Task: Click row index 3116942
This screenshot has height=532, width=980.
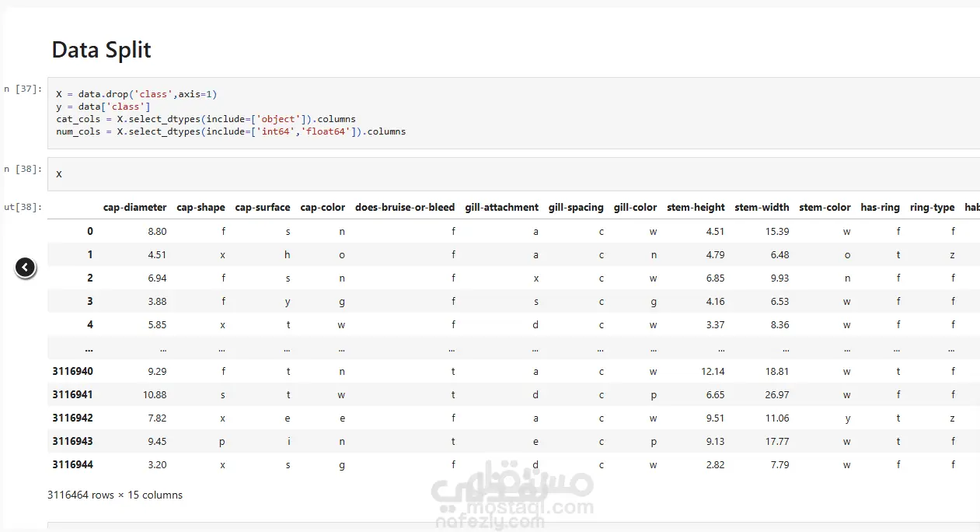Action: 72,418
